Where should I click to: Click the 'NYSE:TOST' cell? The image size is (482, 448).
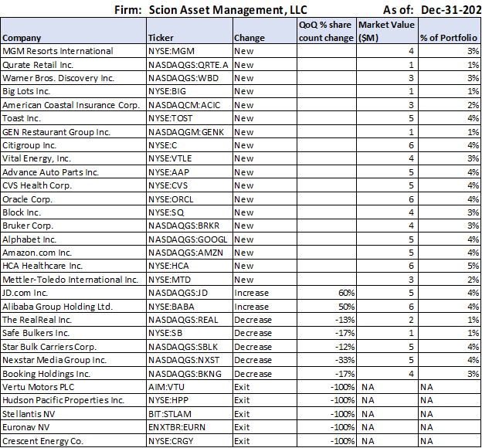coord(190,118)
